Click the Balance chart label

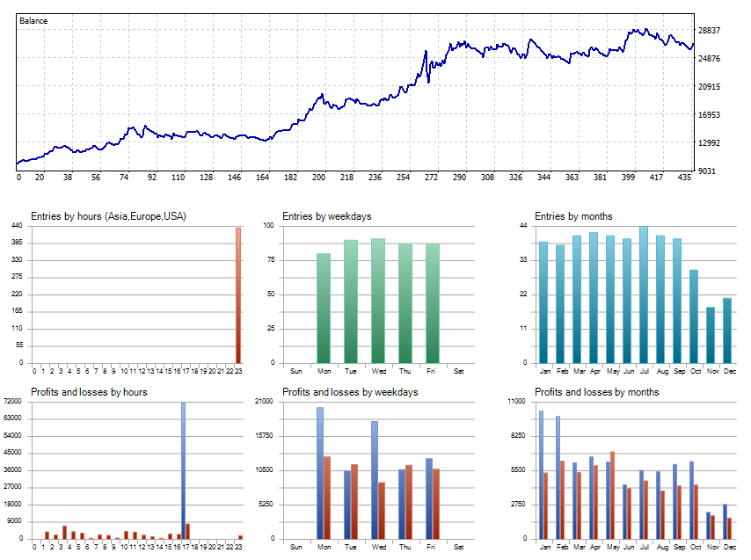(33, 21)
